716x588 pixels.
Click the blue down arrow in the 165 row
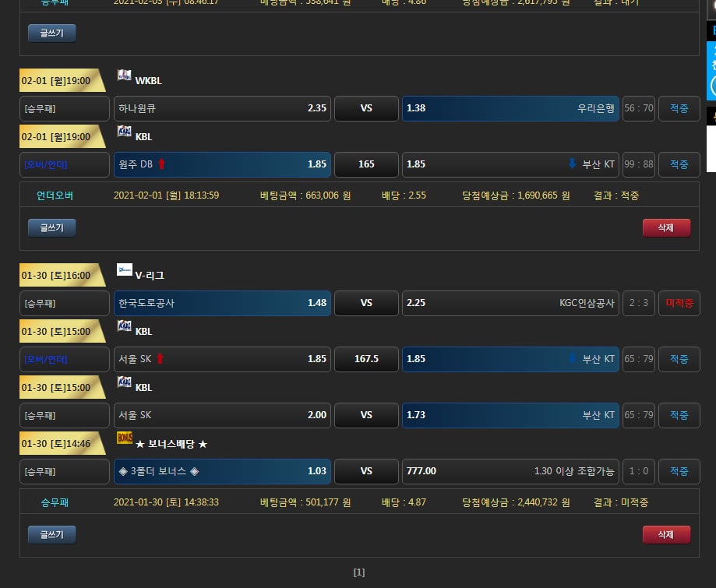[572, 164]
